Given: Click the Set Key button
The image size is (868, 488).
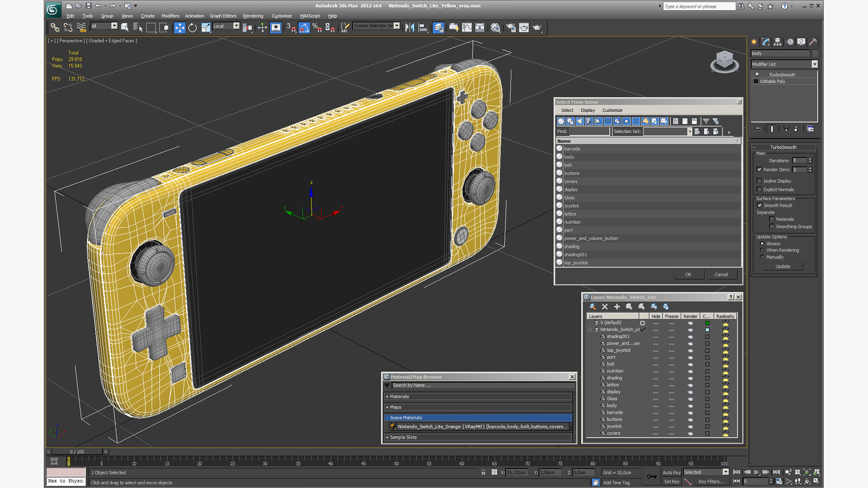Looking at the screenshot, I should [671, 482].
